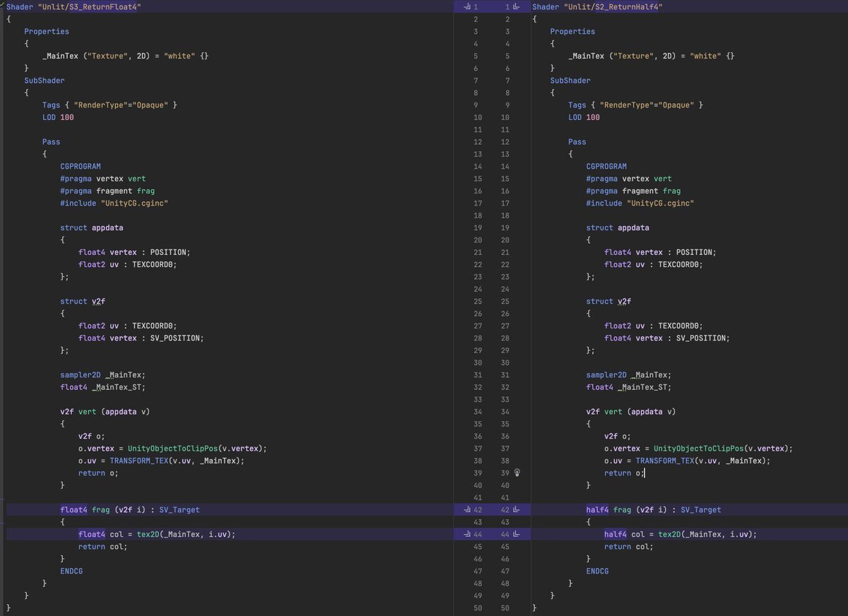
Task: Click "struct appdata" in the S2_ReturnHalf4 pane
Action: (x=618, y=227)
